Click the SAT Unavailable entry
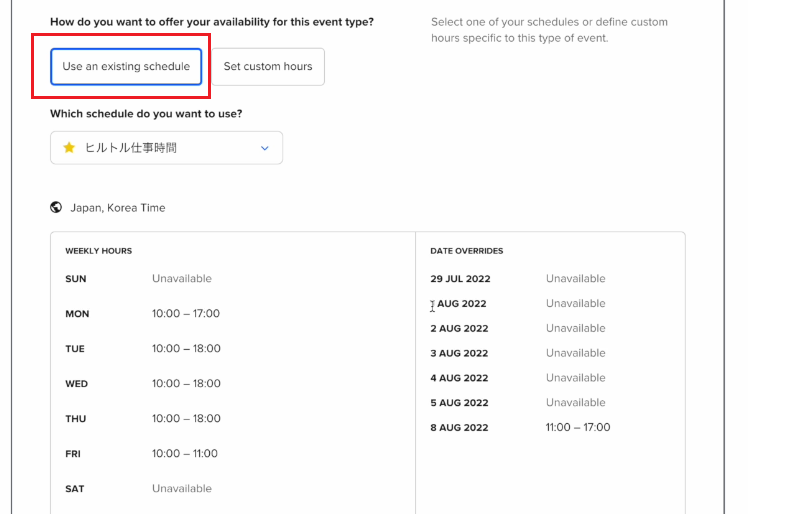The width and height of the screenshot is (811, 514). pos(182,489)
